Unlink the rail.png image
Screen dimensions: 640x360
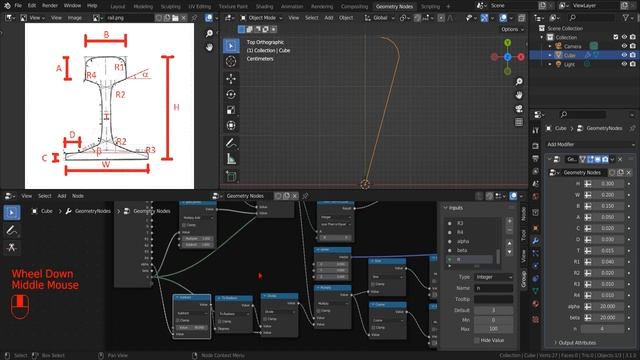183,18
